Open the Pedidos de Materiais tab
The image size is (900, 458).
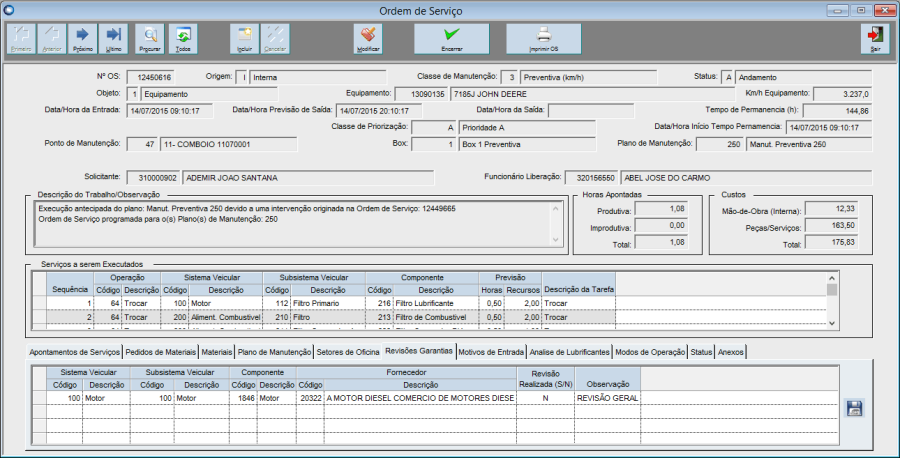coord(160,352)
